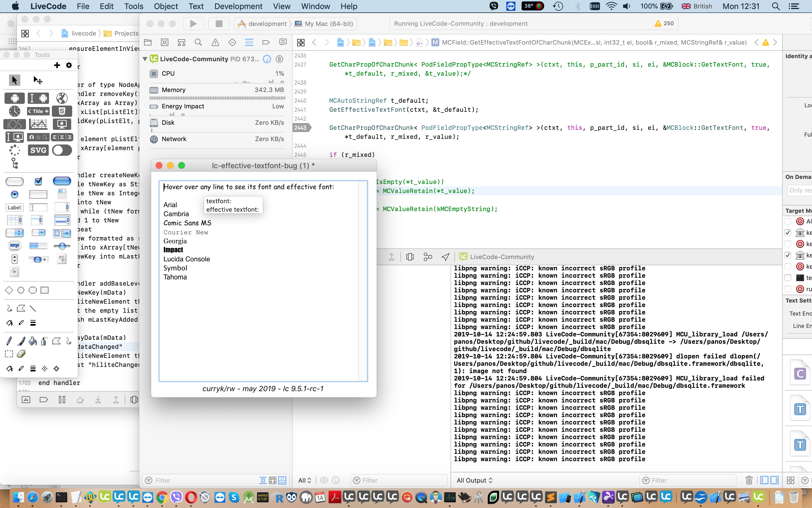Collapse LiveCode-Community process disclosure triangle
The width and height of the screenshot is (812, 508).
click(145, 59)
